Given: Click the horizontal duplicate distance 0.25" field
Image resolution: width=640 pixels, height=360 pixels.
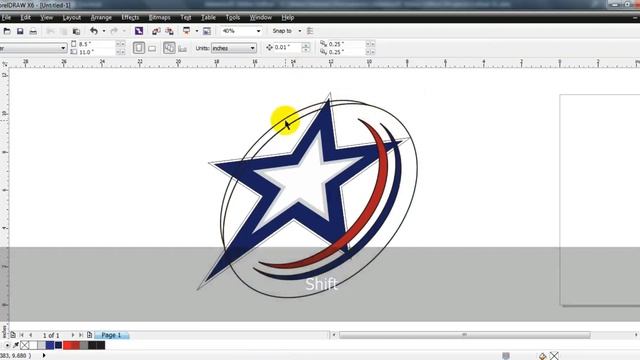Looking at the screenshot, I should 347,44.
